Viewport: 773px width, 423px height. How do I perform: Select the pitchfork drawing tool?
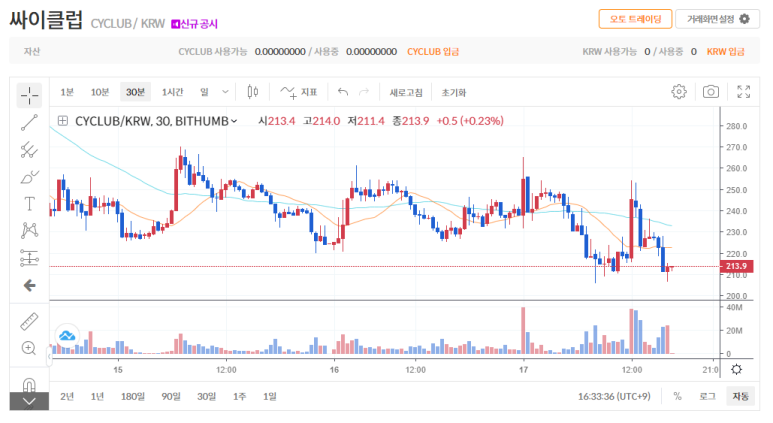29,150
